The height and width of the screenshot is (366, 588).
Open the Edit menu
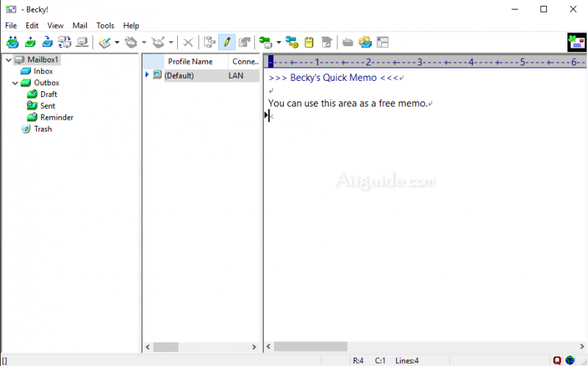(x=32, y=26)
